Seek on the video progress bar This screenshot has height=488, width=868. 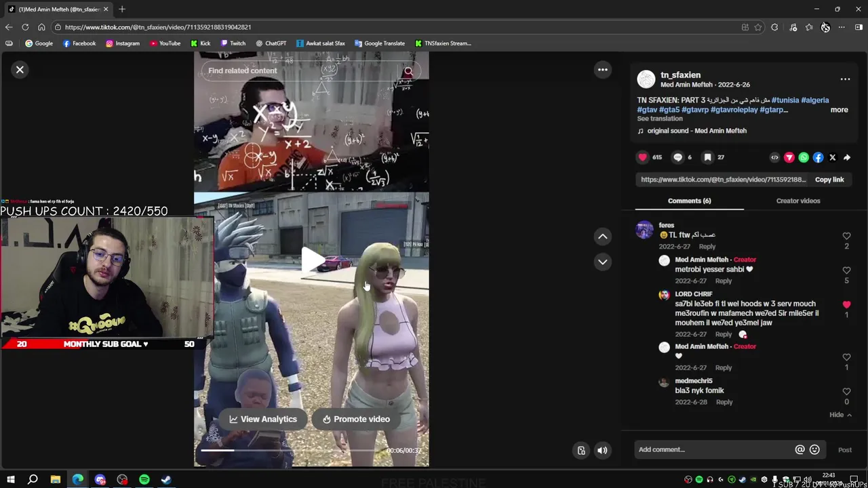coord(292,450)
